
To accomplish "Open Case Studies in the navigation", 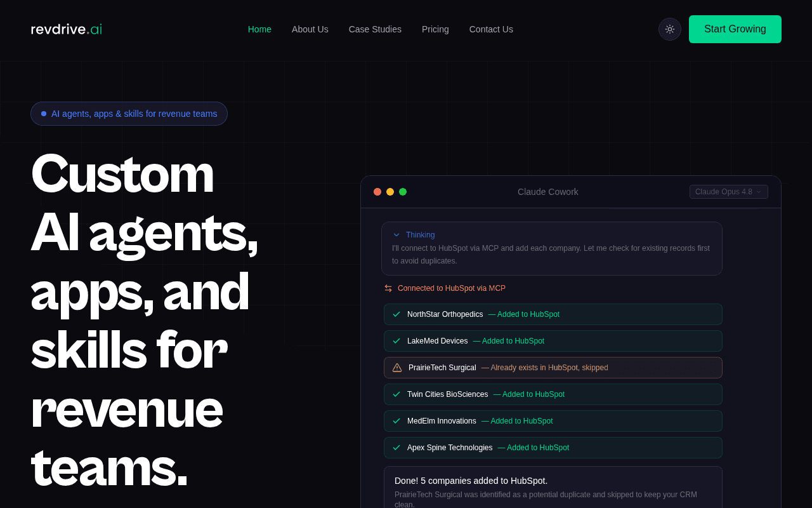I will click(x=375, y=29).
